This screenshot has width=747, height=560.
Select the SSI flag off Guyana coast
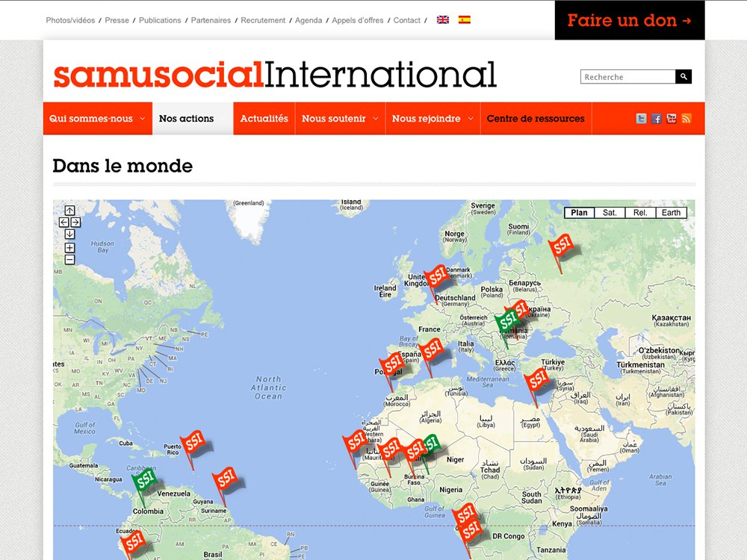click(224, 480)
